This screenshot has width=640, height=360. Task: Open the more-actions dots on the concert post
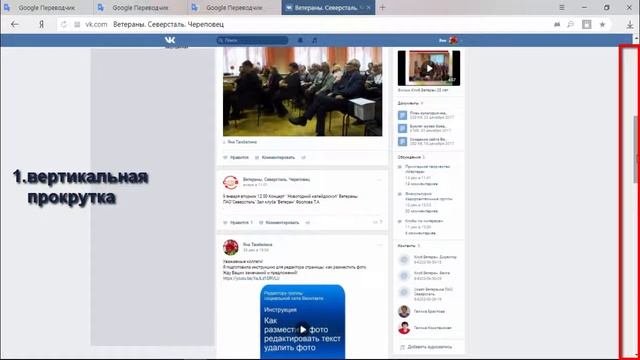click(379, 180)
